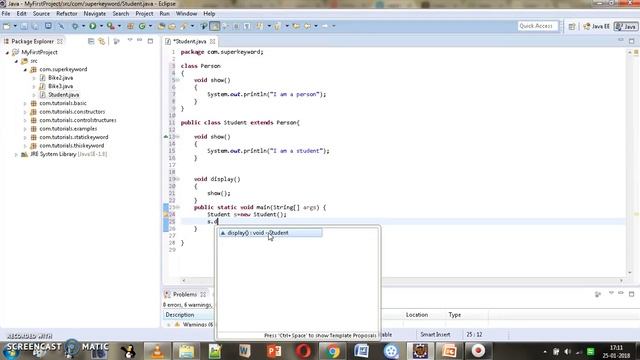Click the override marker beside line 13
The width and height of the screenshot is (640, 360).
tap(166, 137)
